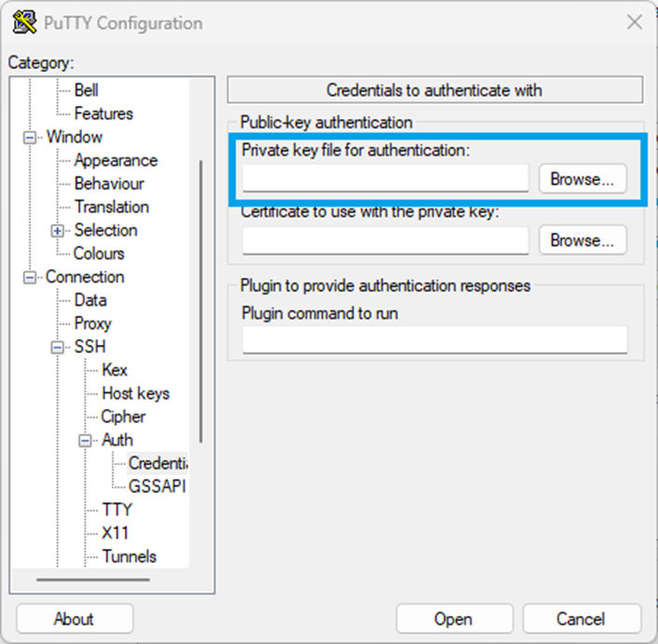This screenshot has height=644, width=658.
Task: Click the category tree horizontal scrollbar
Action: coord(93,580)
